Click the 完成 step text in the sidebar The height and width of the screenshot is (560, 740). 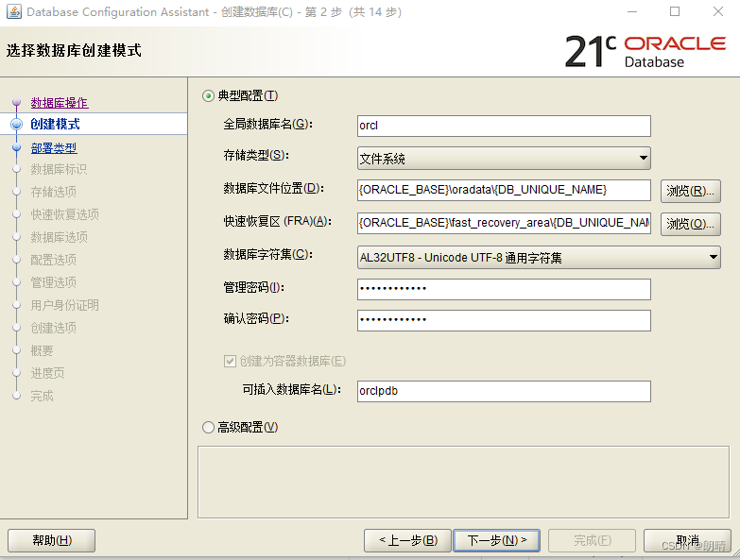click(x=42, y=396)
